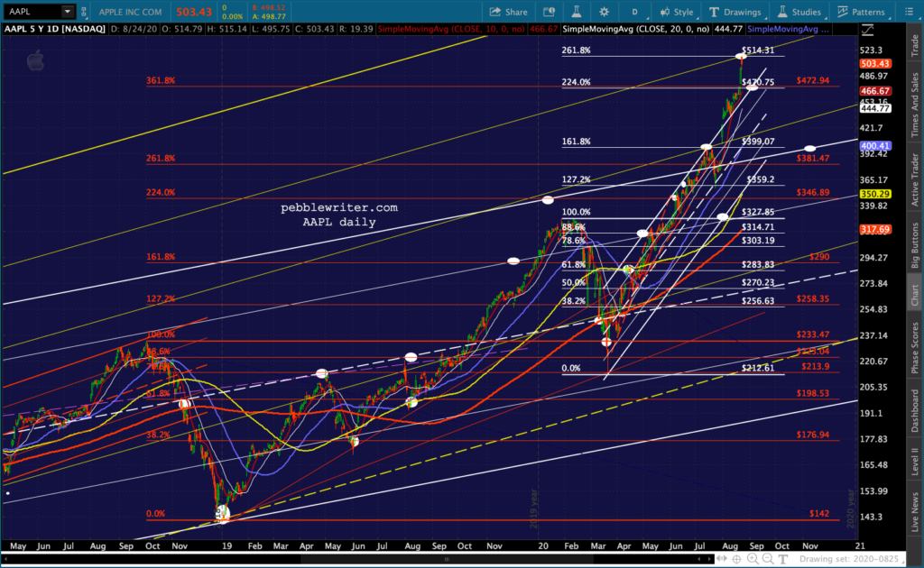Click the 444.77 white price bubble on axis

875,108
